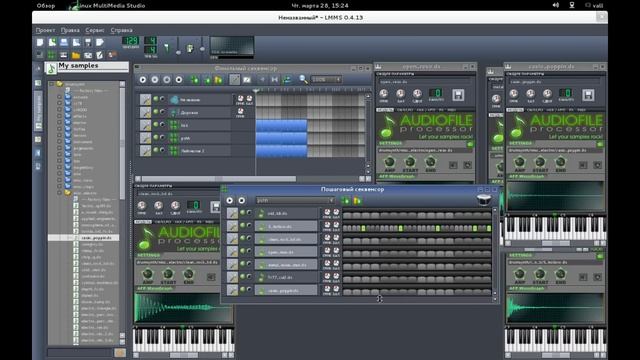Switch to the PLUGIN tab in the casio_poppin window
The image size is (640, 360).
coord(514,110)
